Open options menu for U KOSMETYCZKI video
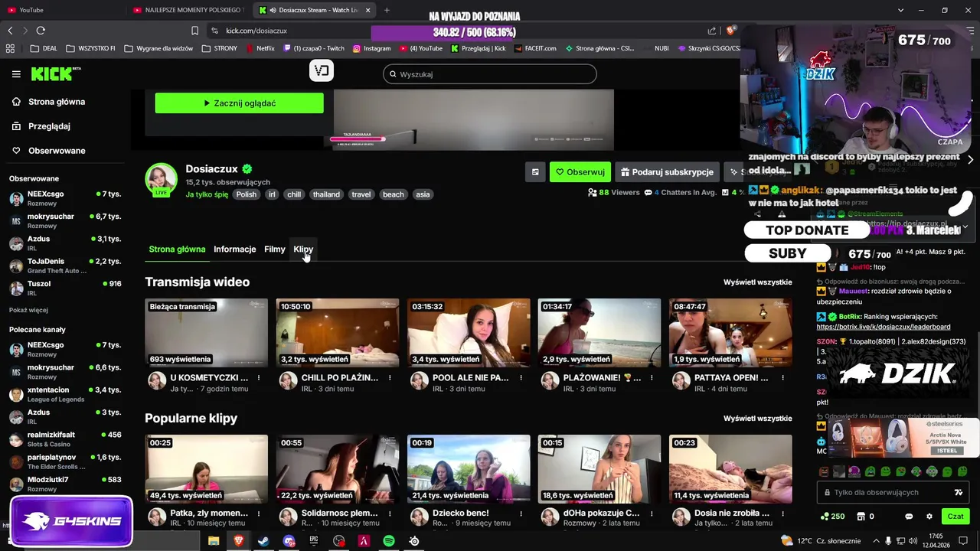The width and height of the screenshot is (980, 551). pyautogui.click(x=259, y=377)
